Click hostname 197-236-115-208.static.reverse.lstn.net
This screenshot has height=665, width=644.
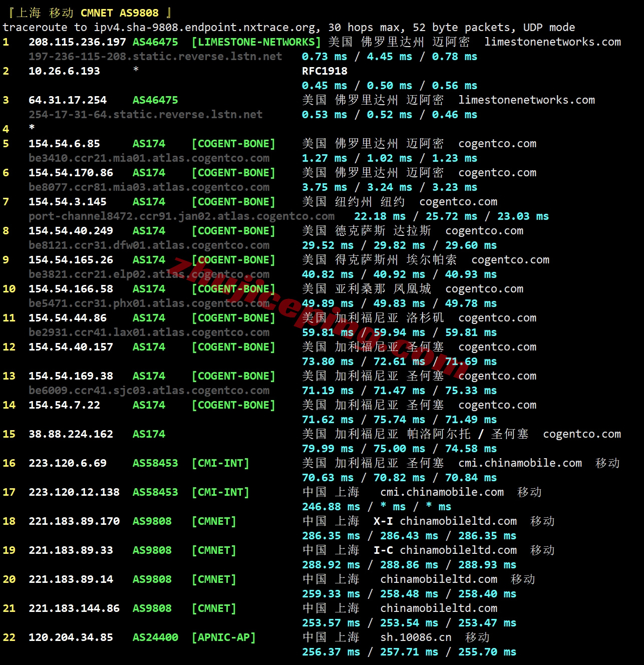(156, 57)
